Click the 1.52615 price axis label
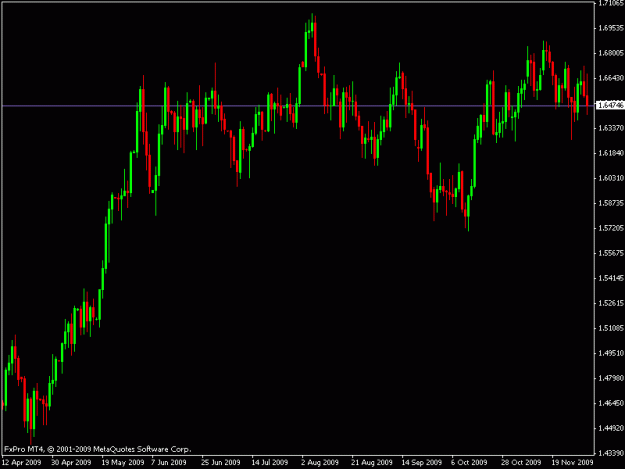 [611, 303]
